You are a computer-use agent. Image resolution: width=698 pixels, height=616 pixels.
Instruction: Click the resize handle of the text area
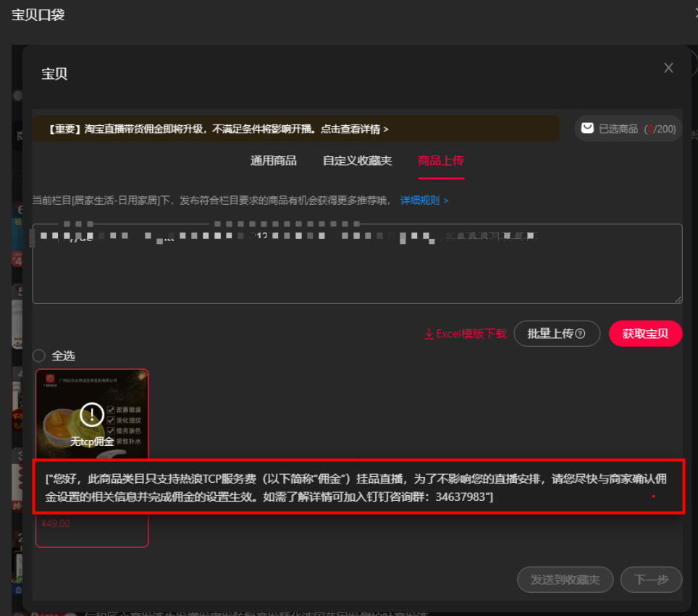678,300
